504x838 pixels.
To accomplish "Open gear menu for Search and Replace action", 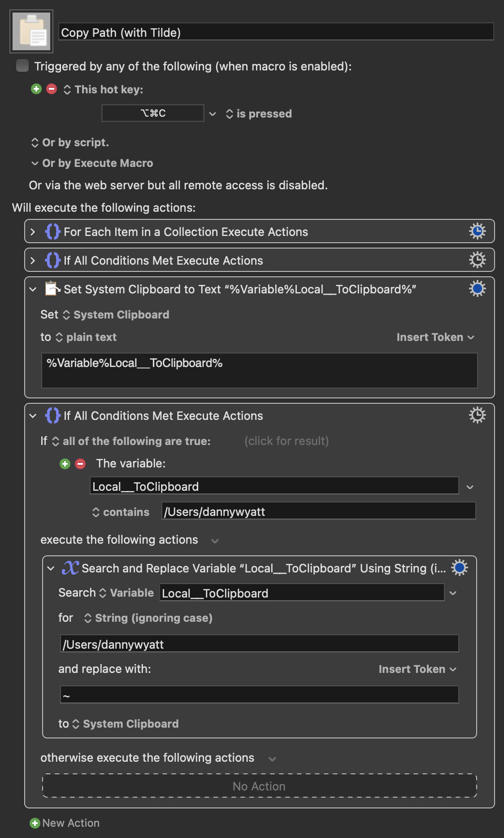I will point(460,567).
